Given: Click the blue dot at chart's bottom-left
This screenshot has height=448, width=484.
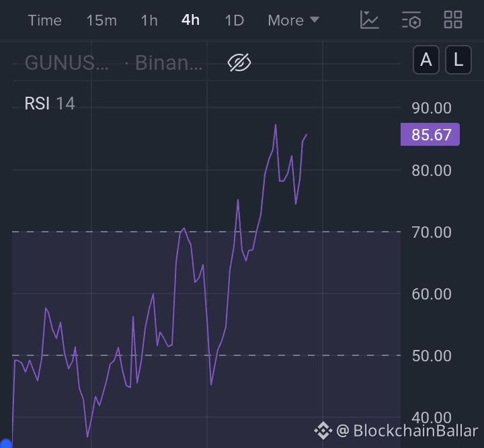Looking at the screenshot, I should click(x=5, y=443).
